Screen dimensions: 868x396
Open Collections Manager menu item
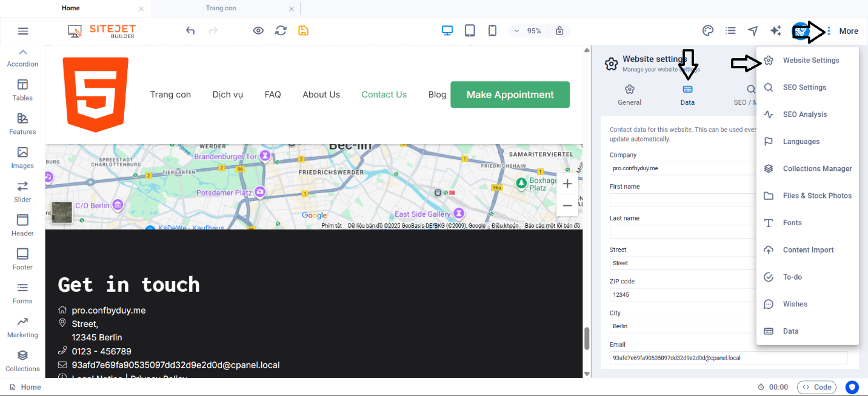coord(817,168)
